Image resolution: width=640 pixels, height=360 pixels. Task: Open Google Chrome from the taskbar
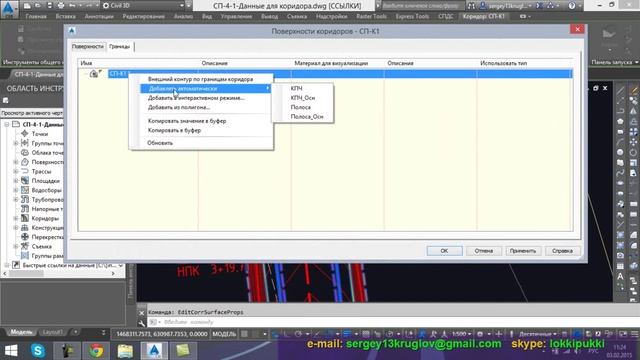click(96, 351)
